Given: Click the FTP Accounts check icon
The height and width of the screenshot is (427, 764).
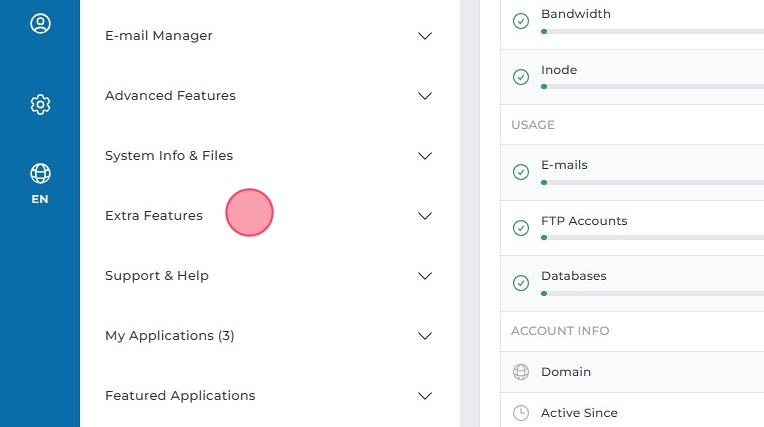Looking at the screenshot, I should (521, 228).
